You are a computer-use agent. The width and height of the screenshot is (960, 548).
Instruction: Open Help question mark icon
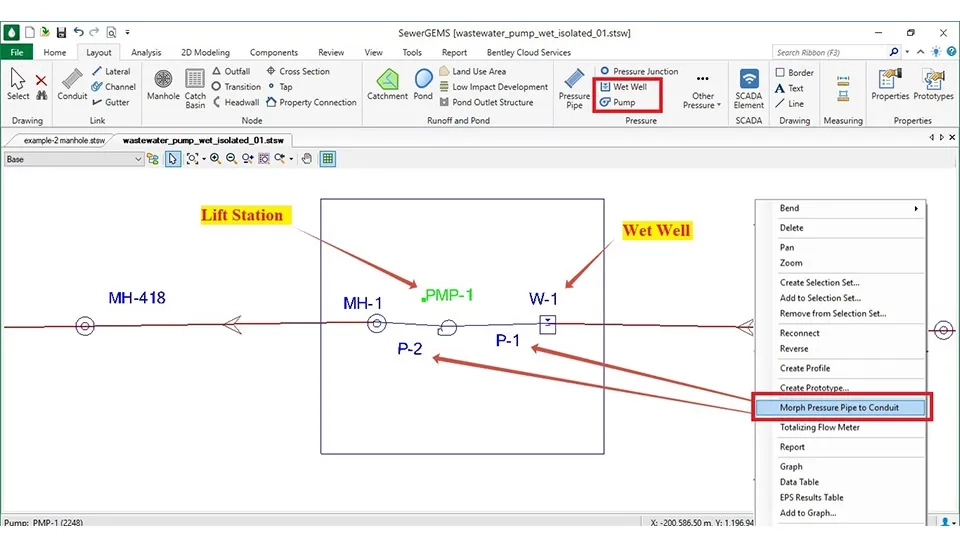(x=951, y=52)
